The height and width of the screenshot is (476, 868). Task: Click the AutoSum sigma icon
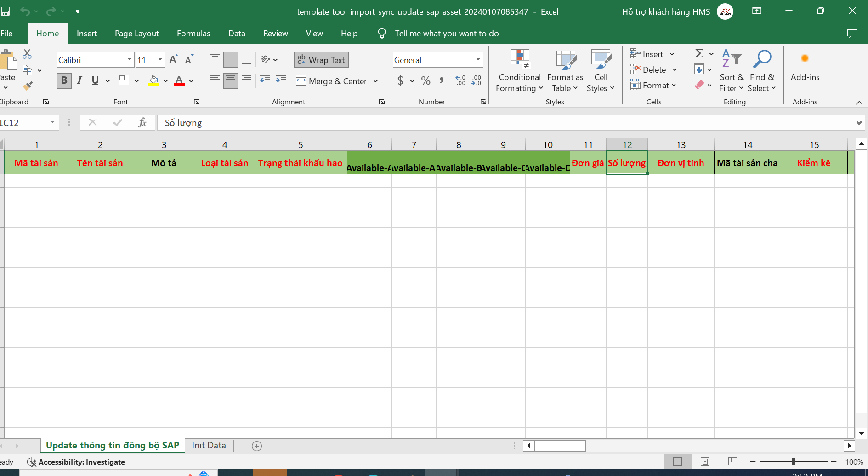[x=699, y=54]
